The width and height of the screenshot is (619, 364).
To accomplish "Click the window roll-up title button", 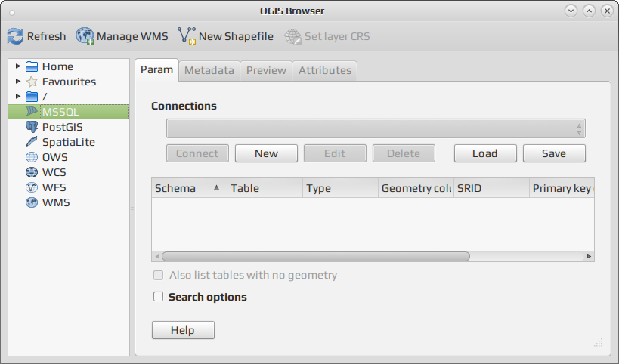I will (589, 11).
